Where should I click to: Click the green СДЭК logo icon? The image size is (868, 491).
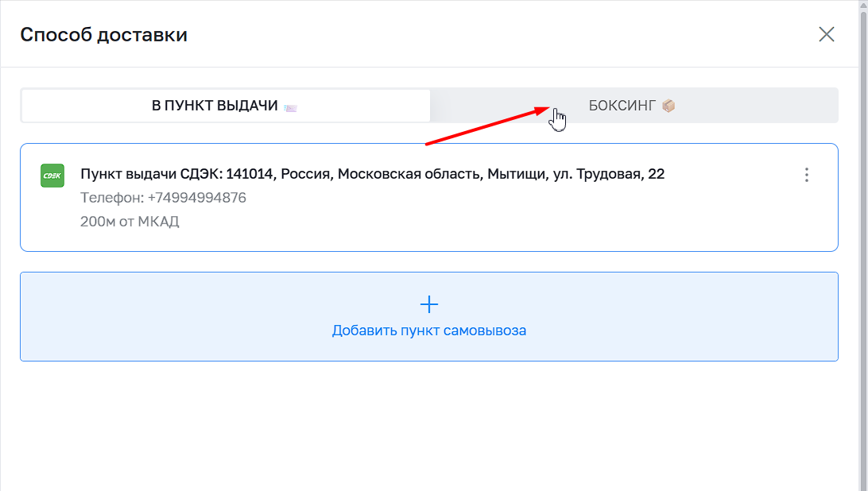pyautogui.click(x=52, y=176)
